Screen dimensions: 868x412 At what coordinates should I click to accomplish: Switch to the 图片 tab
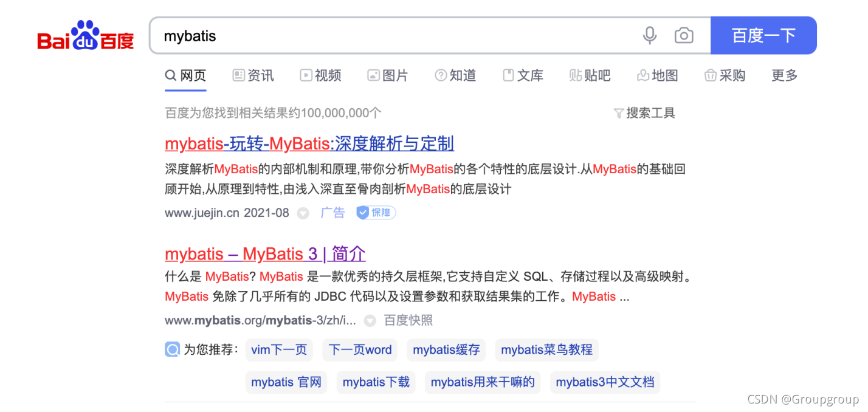388,75
